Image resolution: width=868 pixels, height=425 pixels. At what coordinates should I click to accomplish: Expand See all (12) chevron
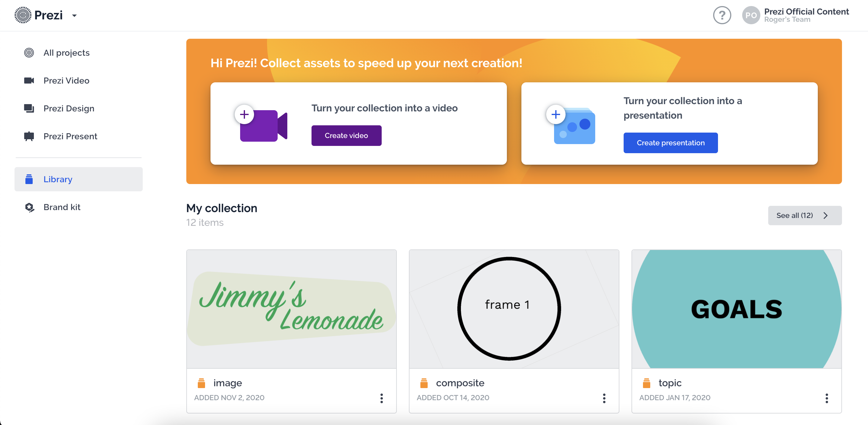[825, 216]
